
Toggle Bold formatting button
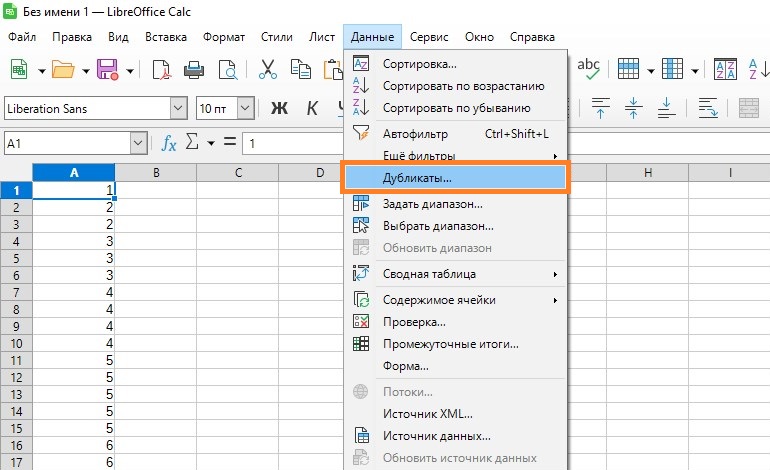click(280, 108)
